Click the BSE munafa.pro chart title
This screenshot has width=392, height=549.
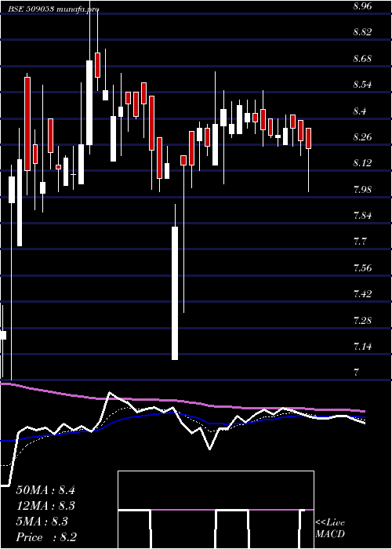tap(53, 9)
